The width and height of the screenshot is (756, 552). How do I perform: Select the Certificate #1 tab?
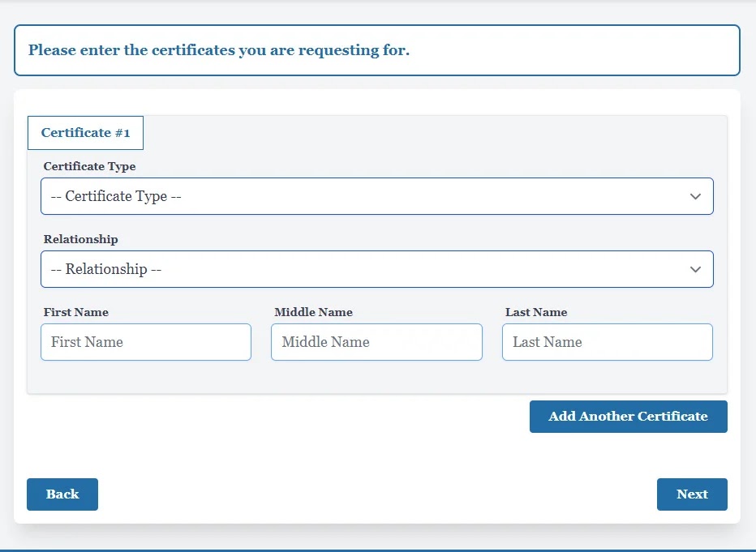85,133
